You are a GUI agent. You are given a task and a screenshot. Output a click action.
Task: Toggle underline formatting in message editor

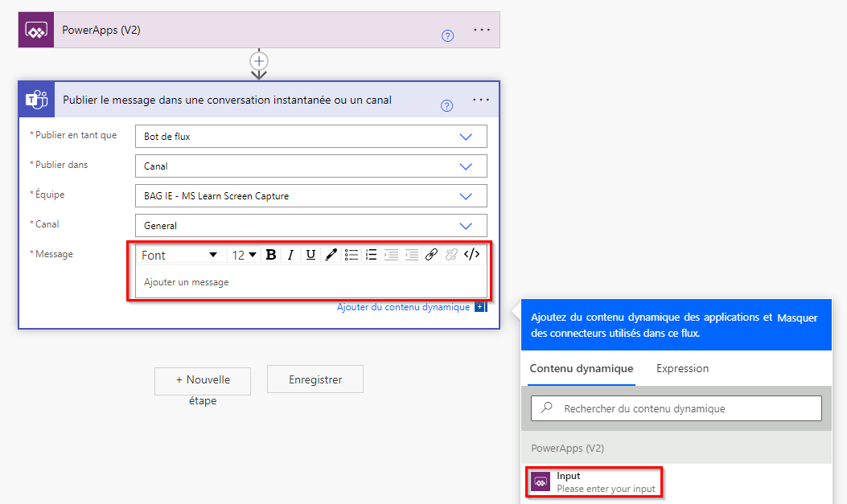[310, 255]
